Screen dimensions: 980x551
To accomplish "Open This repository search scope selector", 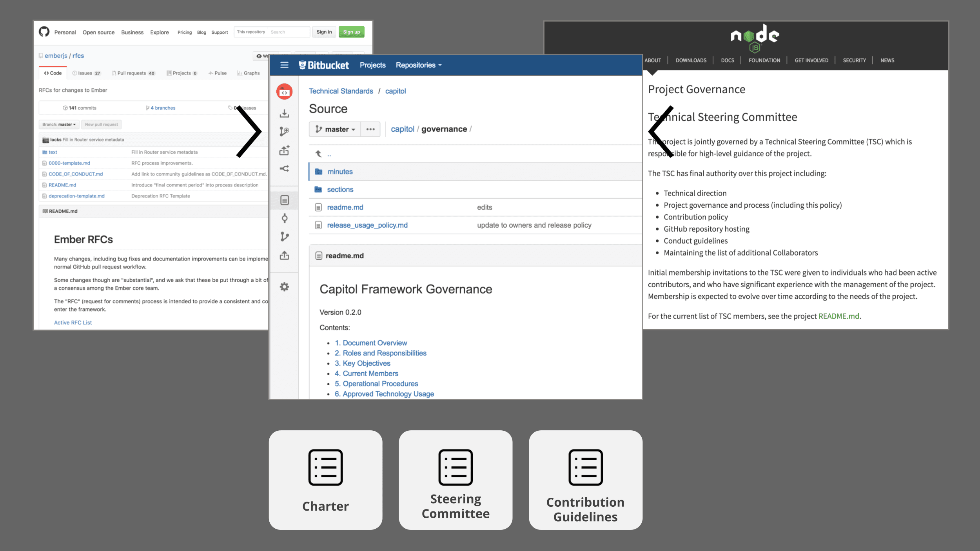I will 251,32.
